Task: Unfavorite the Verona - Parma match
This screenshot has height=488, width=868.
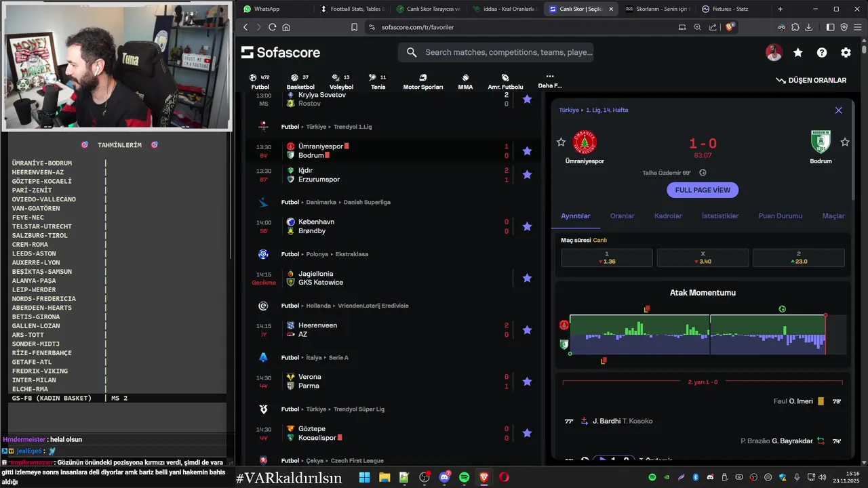Action: pos(527,382)
